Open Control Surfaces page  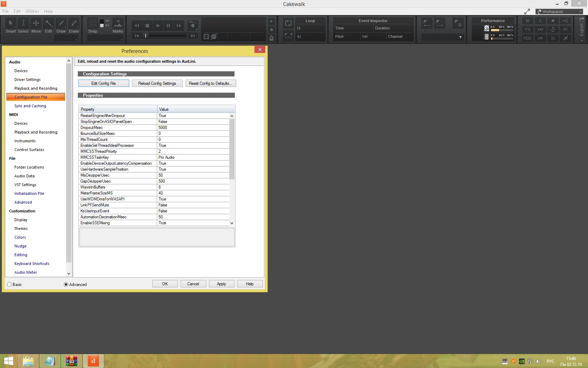(29, 150)
